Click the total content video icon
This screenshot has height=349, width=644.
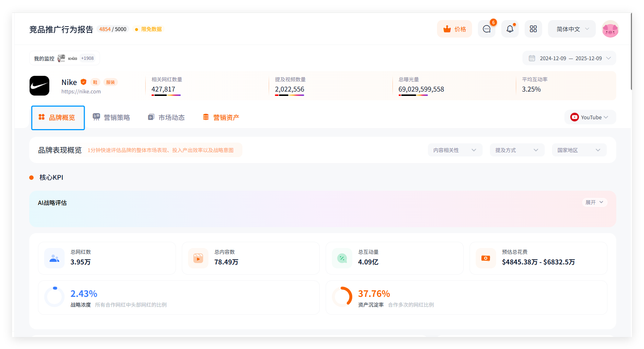pos(198,258)
